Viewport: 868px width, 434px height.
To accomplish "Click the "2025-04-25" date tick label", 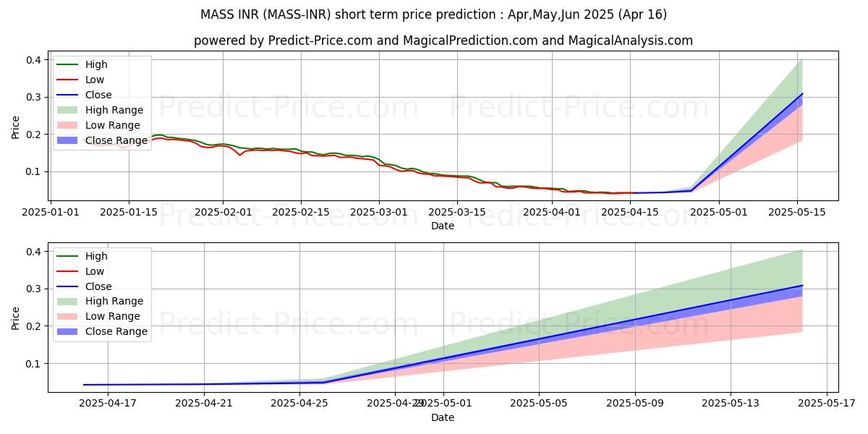I will pyautogui.click(x=300, y=404).
